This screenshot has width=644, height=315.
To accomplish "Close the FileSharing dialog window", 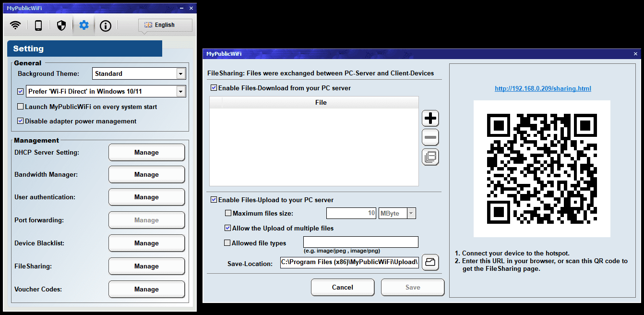I will click(x=636, y=54).
